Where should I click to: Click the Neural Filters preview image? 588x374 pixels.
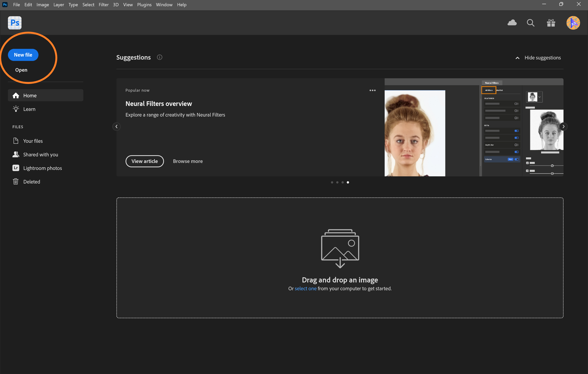474,127
